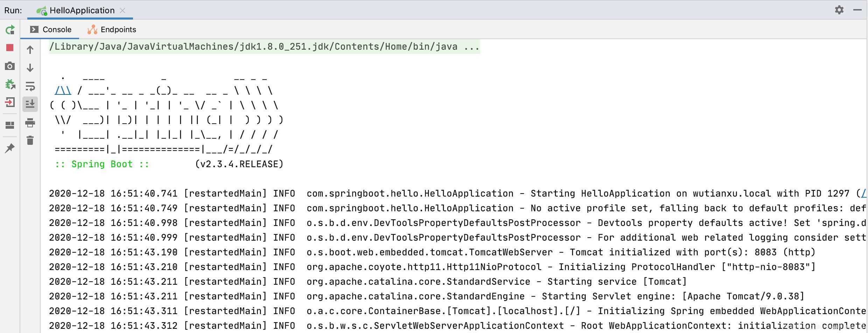Clear all console output with the trash icon
Screen dimensions: 868x333
click(x=30, y=140)
